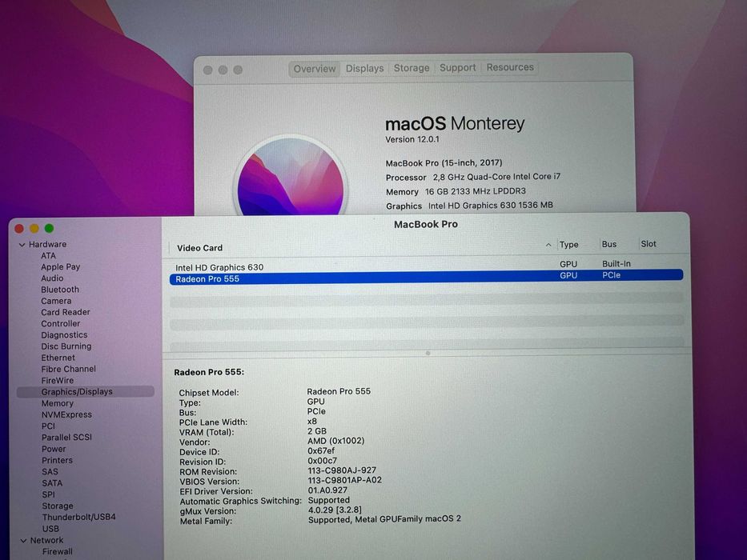The width and height of the screenshot is (747, 560).
Task: Select Firewall under Network
Action: click(x=58, y=551)
